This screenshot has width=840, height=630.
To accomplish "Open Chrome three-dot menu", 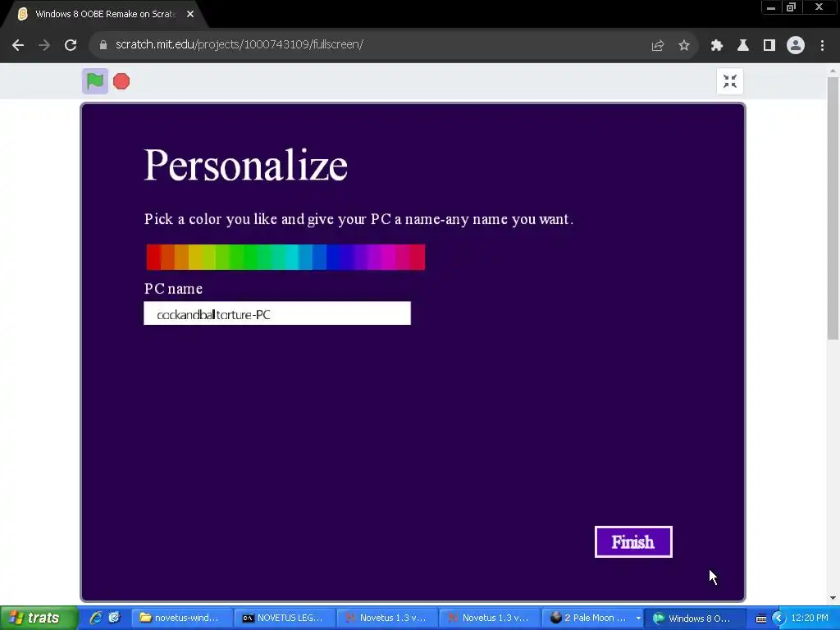I will point(822,46).
